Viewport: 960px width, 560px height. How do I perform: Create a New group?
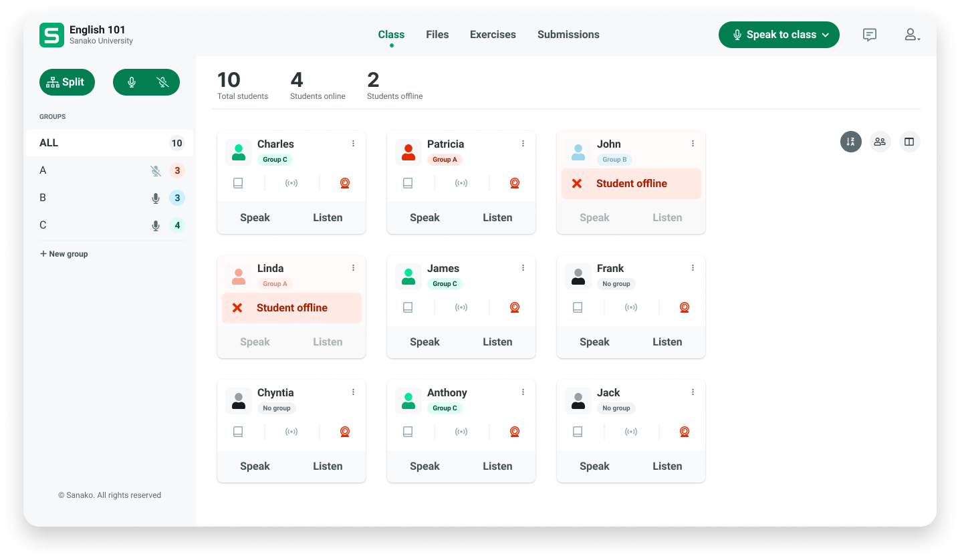coord(64,254)
